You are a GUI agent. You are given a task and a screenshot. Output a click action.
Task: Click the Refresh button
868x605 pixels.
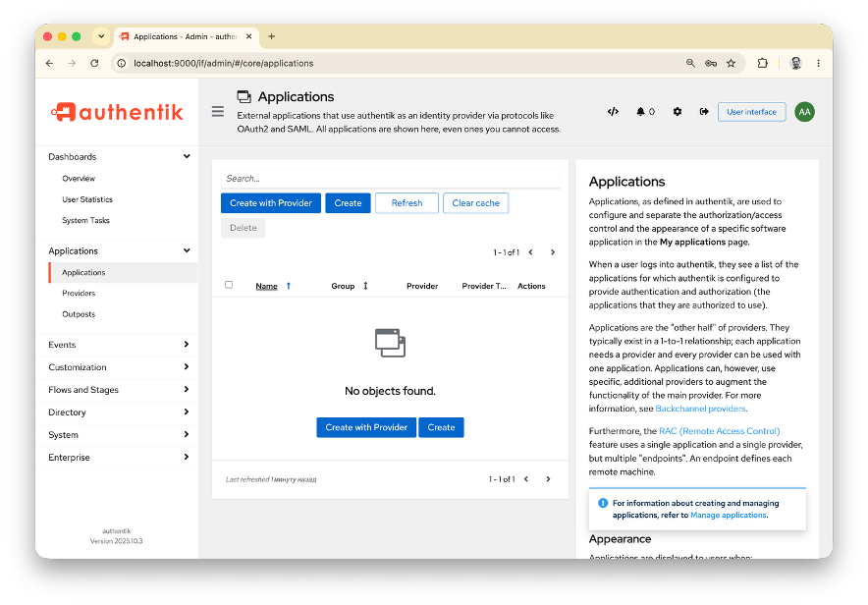(x=407, y=203)
